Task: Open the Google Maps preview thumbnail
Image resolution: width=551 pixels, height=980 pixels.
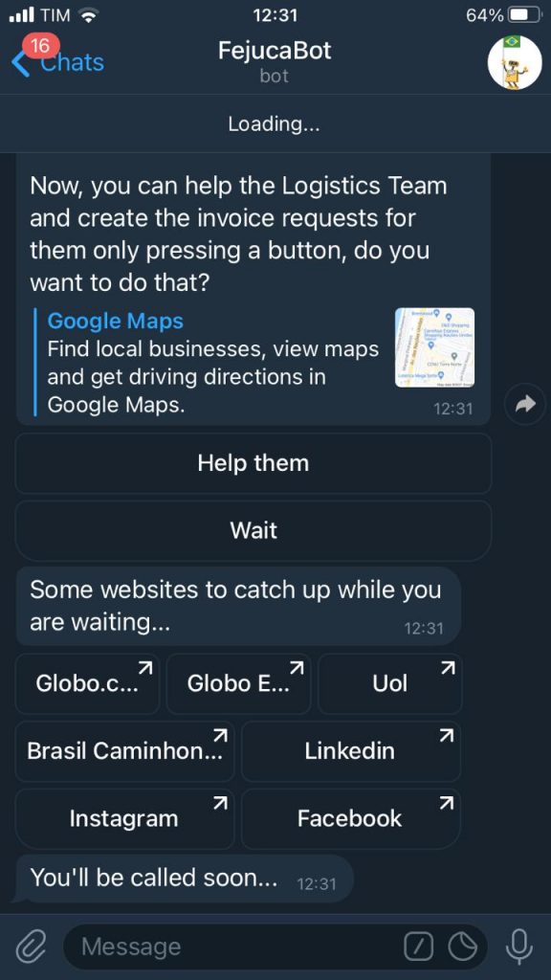Action: [x=434, y=347]
